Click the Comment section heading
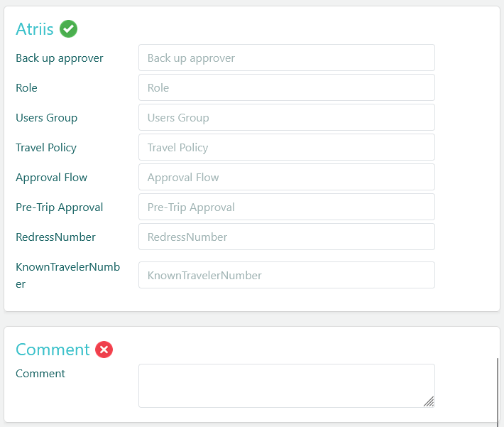Image resolution: width=504 pixels, height=427 pixels. point(53,350)
